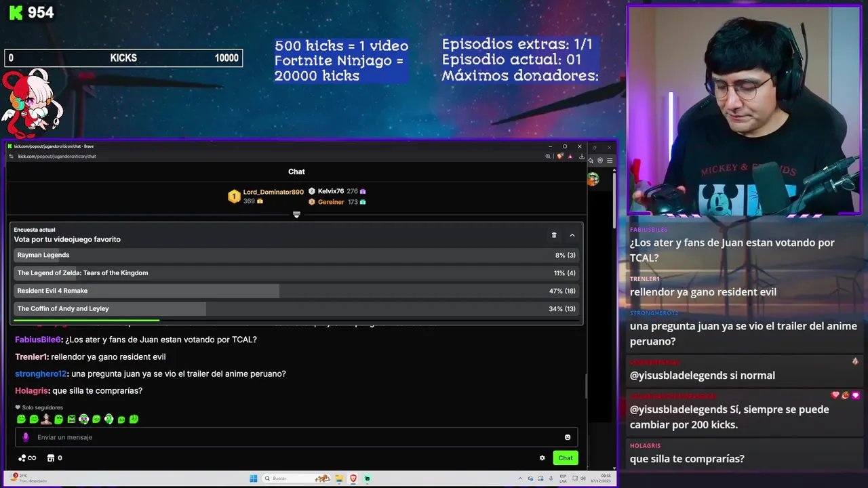Open browser downloads icon

click(581, 157)
